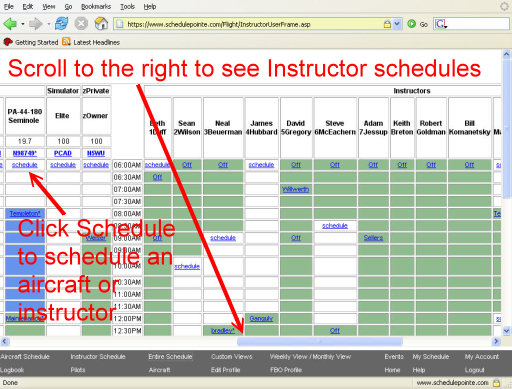The image size is (512, 389).
Task: Click the green Back arrow button
Action: tap(10, 24)
